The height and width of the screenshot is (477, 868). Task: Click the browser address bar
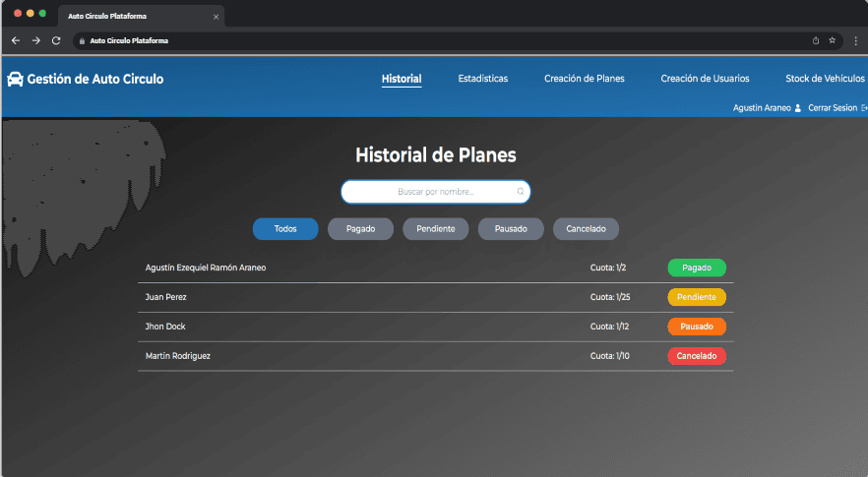tap(458, 40)
